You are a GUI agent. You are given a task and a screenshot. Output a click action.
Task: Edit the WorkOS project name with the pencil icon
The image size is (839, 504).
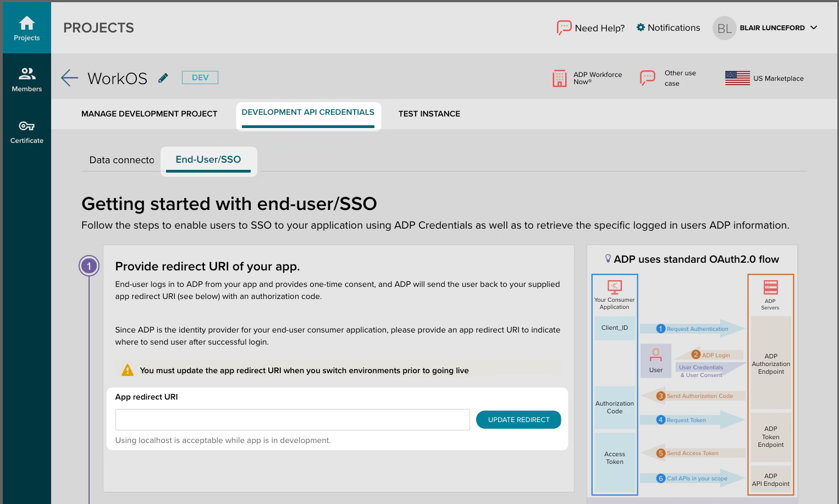pyautogui.click(x=163, y=77)
